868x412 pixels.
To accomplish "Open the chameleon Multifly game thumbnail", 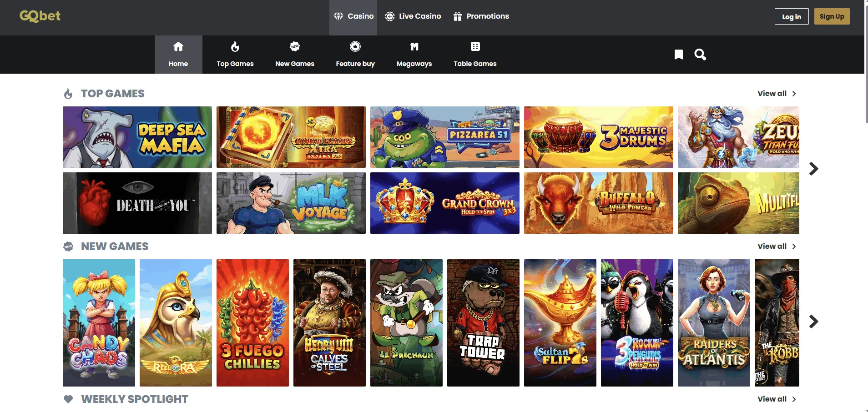I will pyautogui.click(x=738, y=203).
